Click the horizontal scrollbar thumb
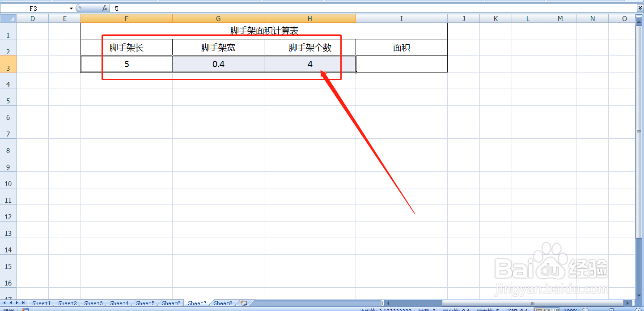Viewport: 644px width, 311px height. (x=532, y=303)
